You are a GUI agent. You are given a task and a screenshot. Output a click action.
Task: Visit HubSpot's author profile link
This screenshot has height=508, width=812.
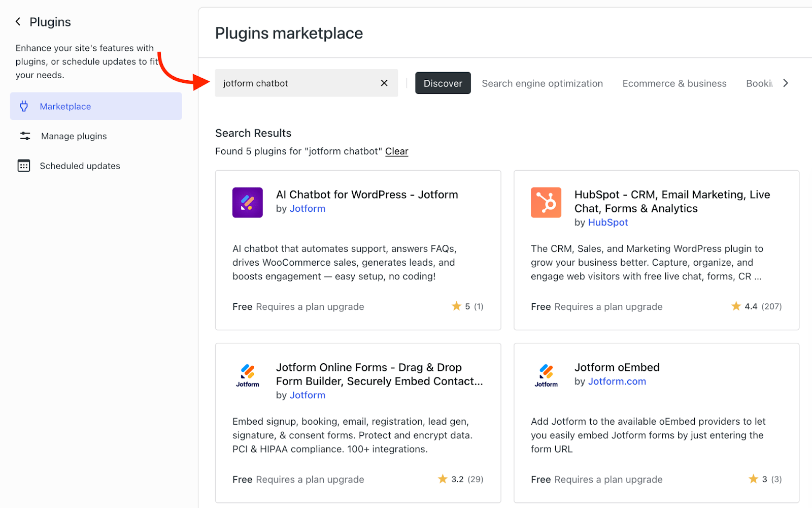607,222
